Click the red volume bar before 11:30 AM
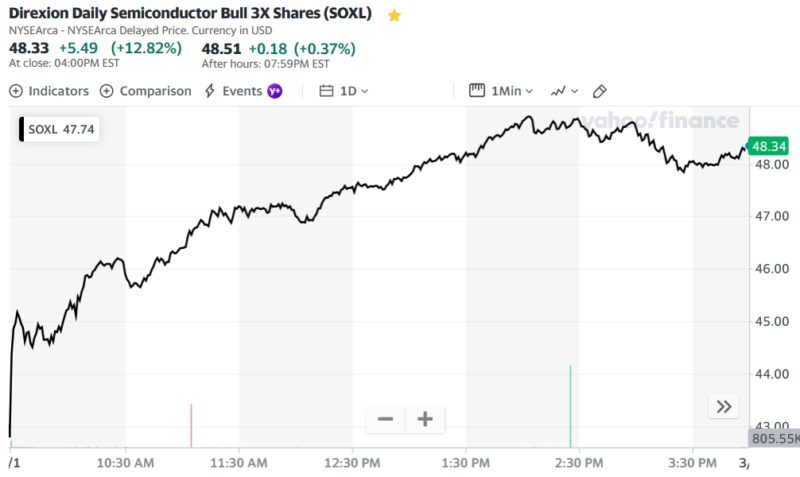Image resolution: width=800 pixels, height=477 pixels. click(191, 426)
